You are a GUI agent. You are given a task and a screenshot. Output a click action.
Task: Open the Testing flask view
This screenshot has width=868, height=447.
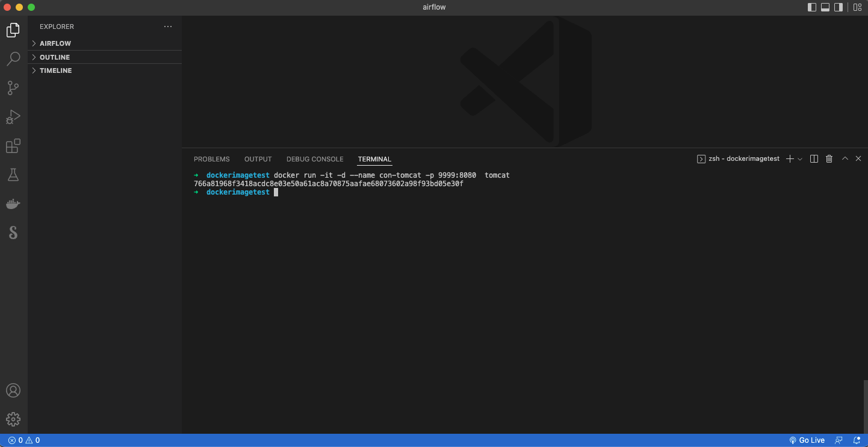coord(13,175)
